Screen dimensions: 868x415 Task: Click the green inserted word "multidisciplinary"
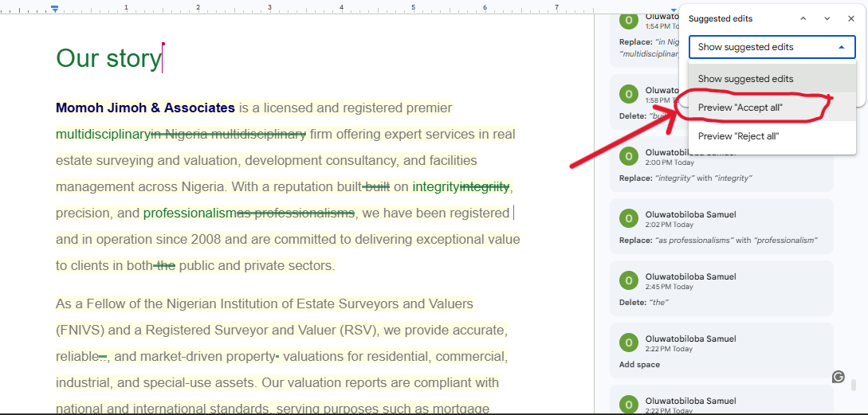coord(103,135)
